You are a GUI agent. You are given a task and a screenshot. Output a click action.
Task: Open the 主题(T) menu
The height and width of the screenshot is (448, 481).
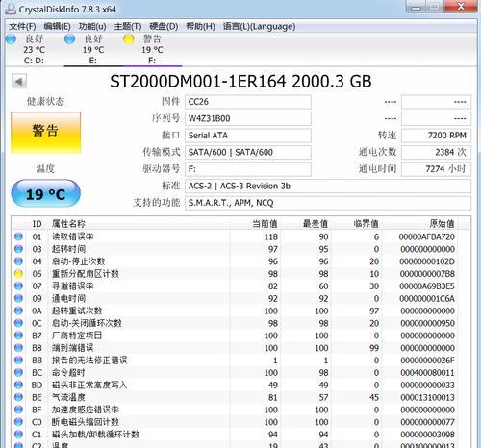point(128,26)
